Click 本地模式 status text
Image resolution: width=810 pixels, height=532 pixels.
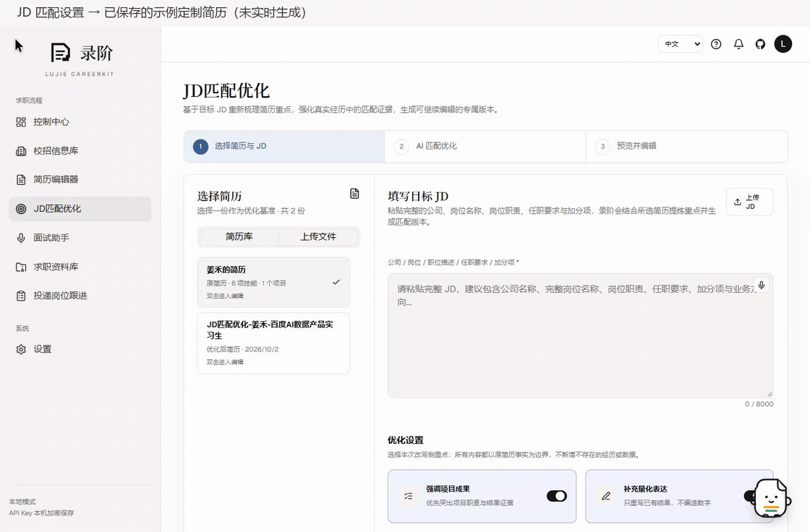tap(22, 502)
